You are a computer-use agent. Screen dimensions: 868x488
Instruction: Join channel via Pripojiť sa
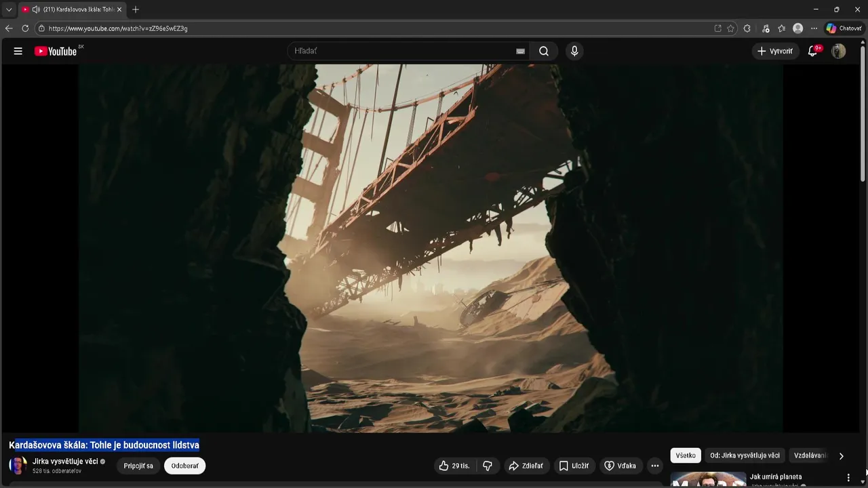138,466
